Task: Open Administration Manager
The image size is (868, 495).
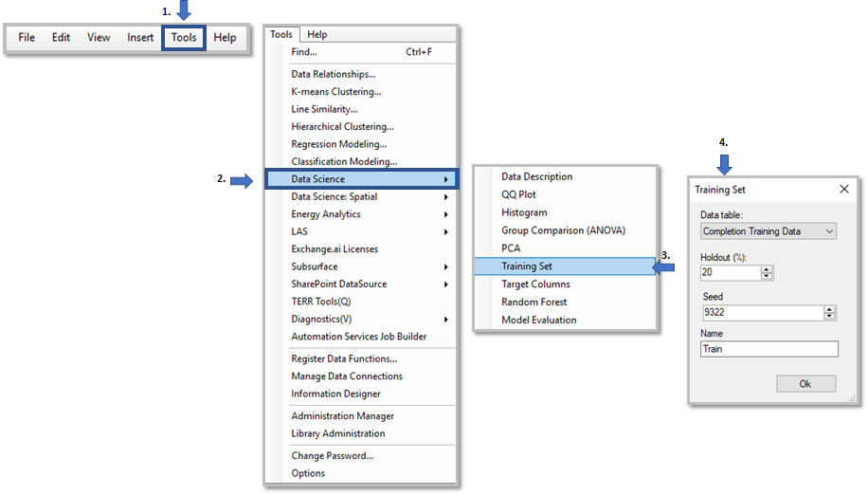Action: point(361,416)
